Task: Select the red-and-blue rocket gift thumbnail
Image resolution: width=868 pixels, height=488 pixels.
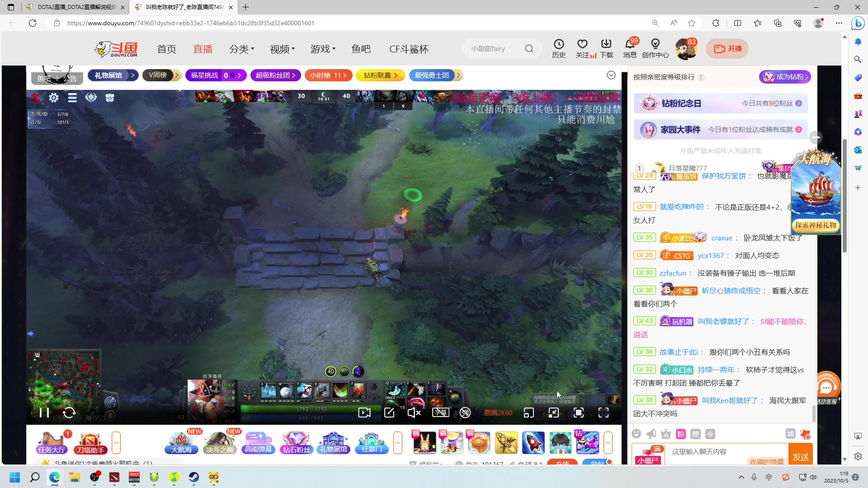Action: tap(533, 442)
